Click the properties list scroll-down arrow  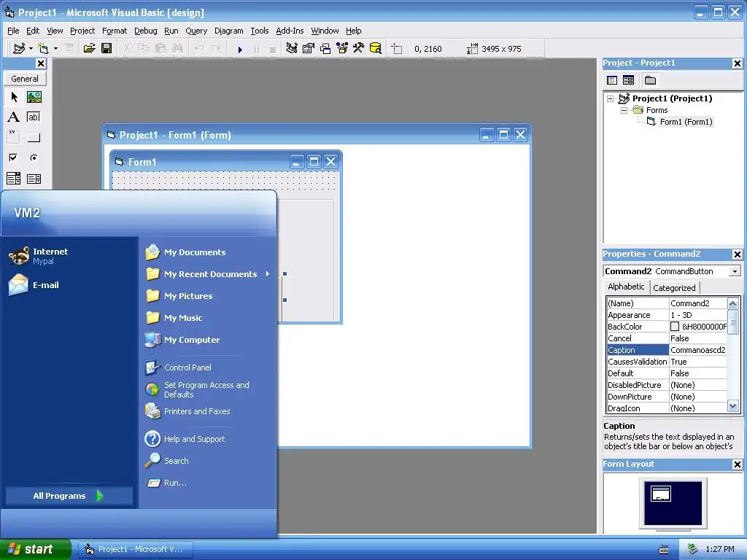click(732, 406)
